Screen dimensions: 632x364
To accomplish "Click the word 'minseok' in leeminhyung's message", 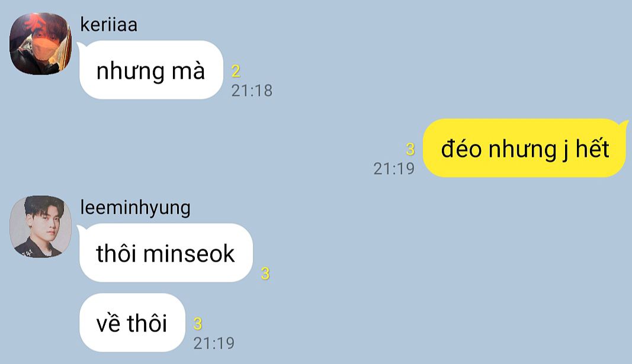I will 188,254.
